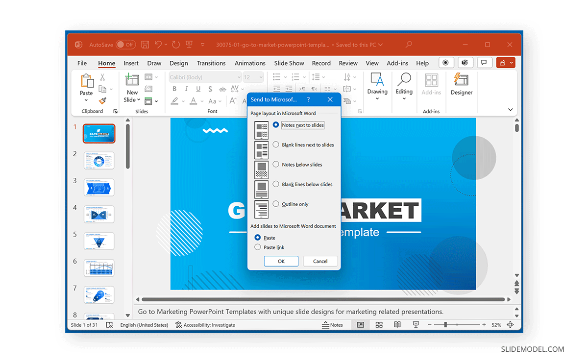This screenshot has width=588, height=364.
Task: Click the Designer icon in ribbon
Action: click(x=461, y=80)
